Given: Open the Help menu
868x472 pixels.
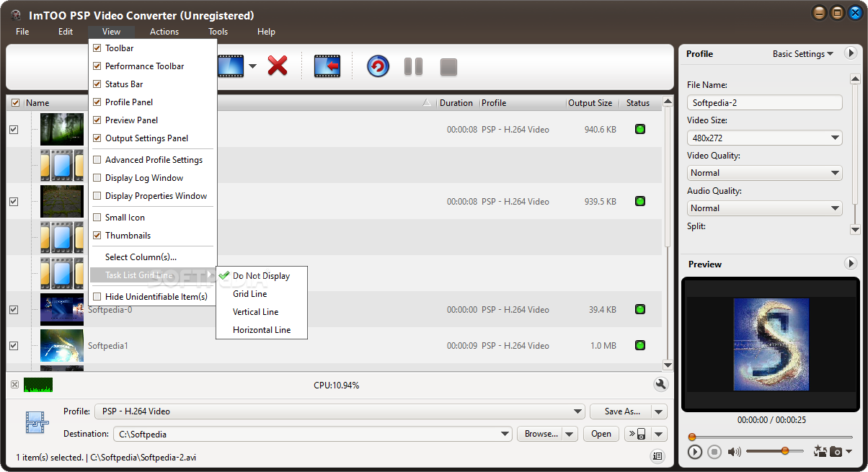Looking at the screenshot, I should point(266,32).
